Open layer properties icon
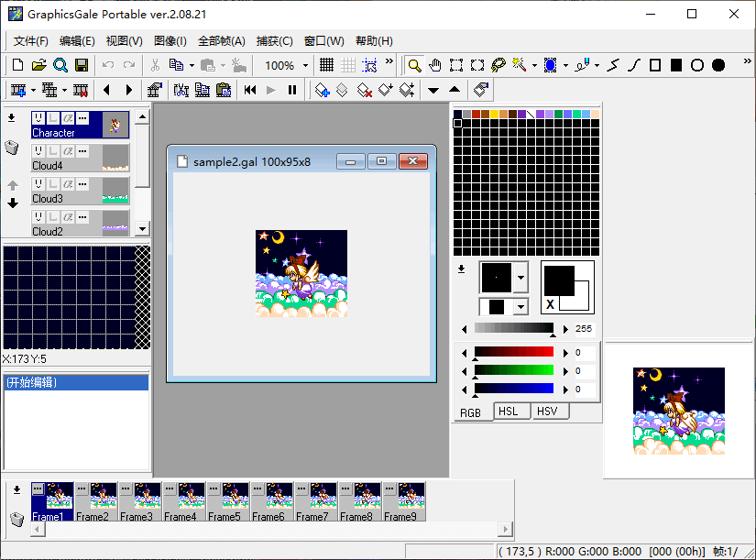The height and width of the screenshot is (560, 756). 481,90
